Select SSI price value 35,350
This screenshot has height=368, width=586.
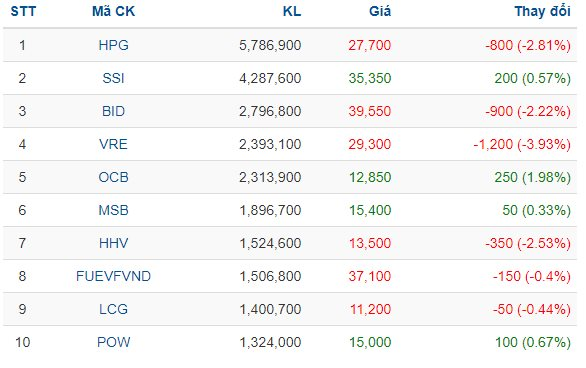pyautogui.click(x=370, y=78)
